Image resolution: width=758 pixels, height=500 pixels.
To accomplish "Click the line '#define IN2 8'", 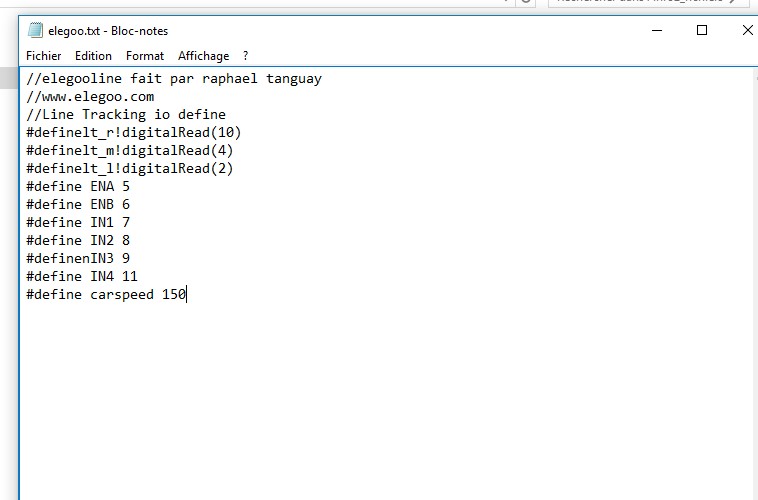I will point(78,240).
